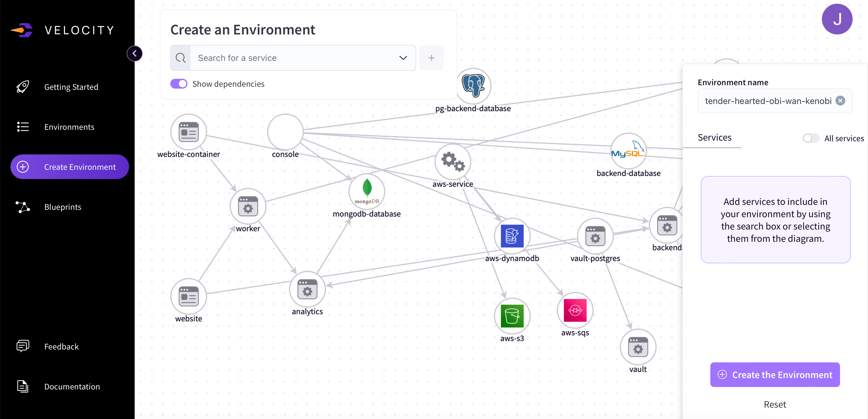The image size is (868, 419).
Task: Click the 'Add services to include' hint box
Action: [x=775, y=219]
